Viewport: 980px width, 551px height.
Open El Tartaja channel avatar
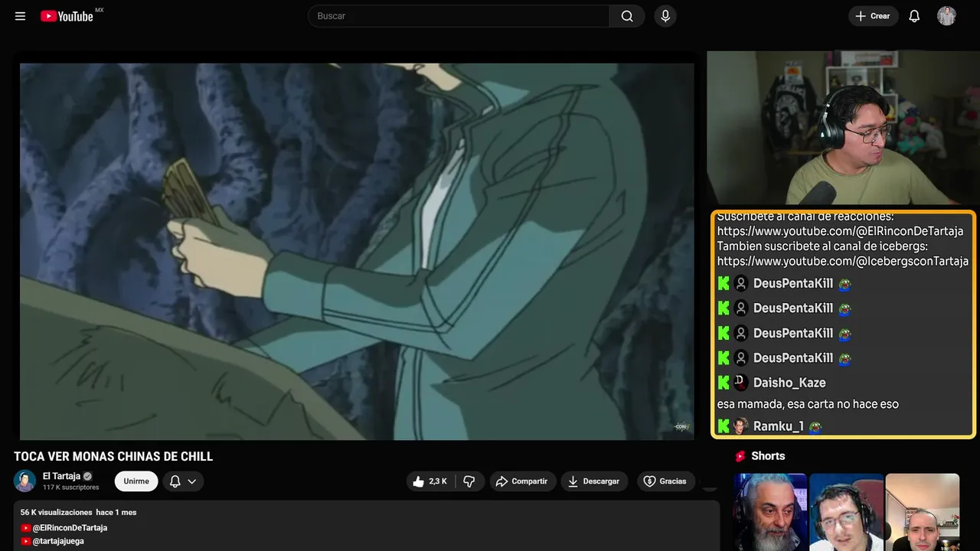click(25, 481)
